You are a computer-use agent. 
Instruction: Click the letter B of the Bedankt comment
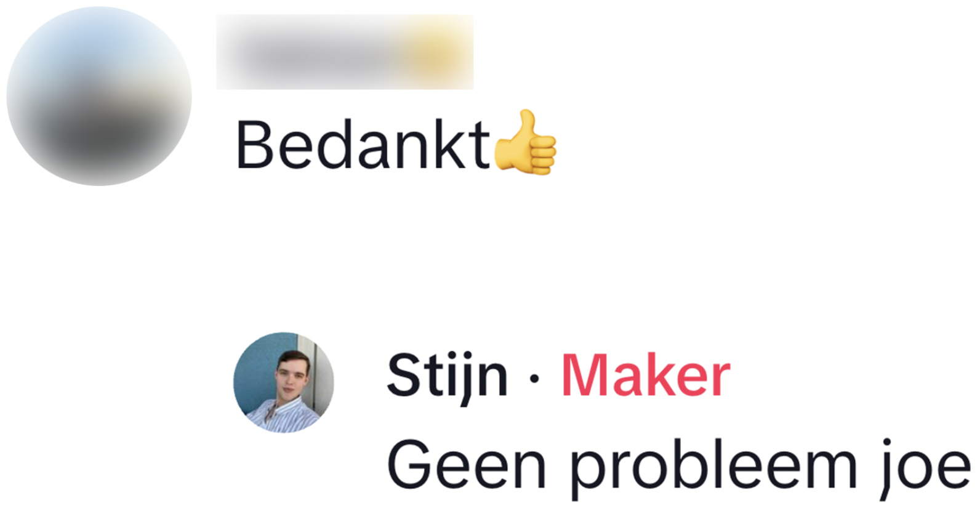coord(254,145)
